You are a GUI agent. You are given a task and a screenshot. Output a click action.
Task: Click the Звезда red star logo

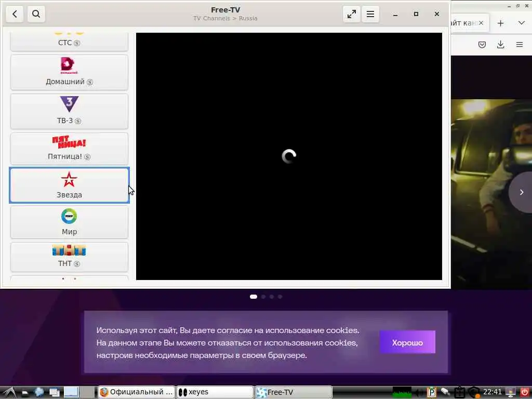pos(69,180)
